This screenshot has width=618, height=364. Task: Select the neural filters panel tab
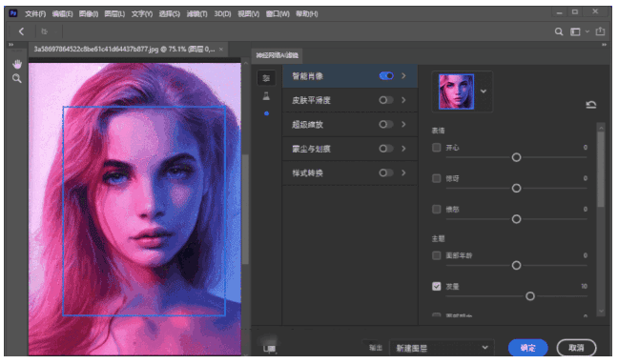(x=278, y=55)
